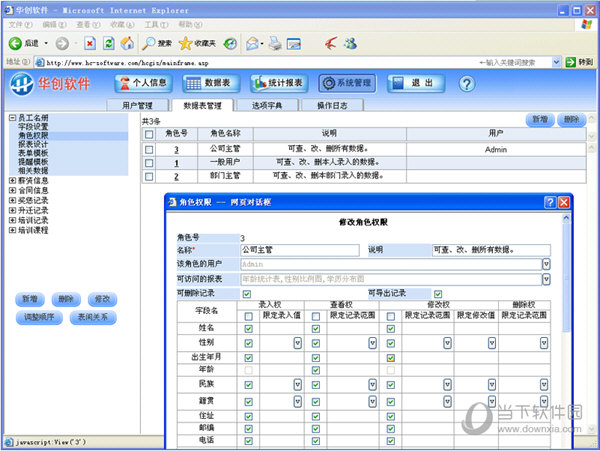The image size is (600, 451).
Task: Click the 退出 logout button
Action: [x=416, y=83]
